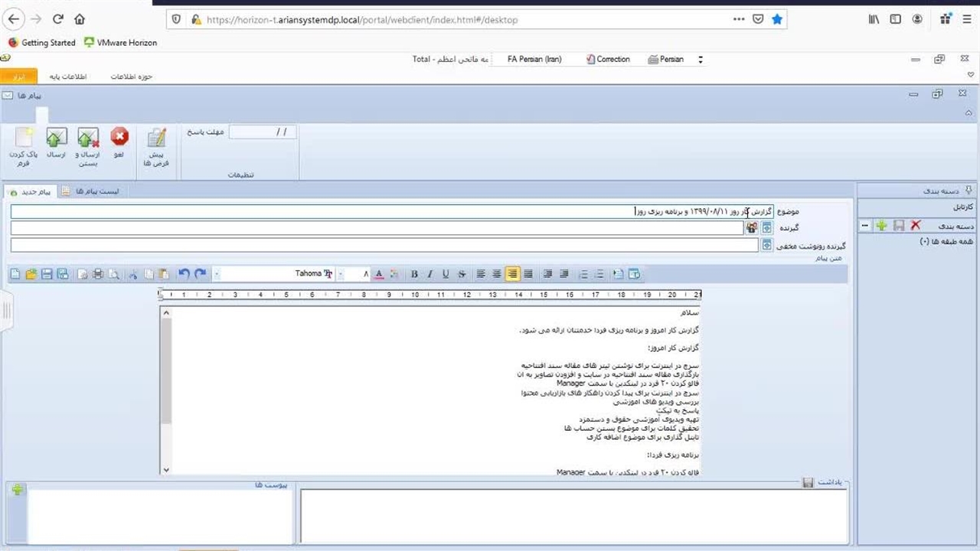The height and width of the screenshot is (551, 980).
Task: Open the Persian keyboard layout dropdown
Action: tap(700, 60)
